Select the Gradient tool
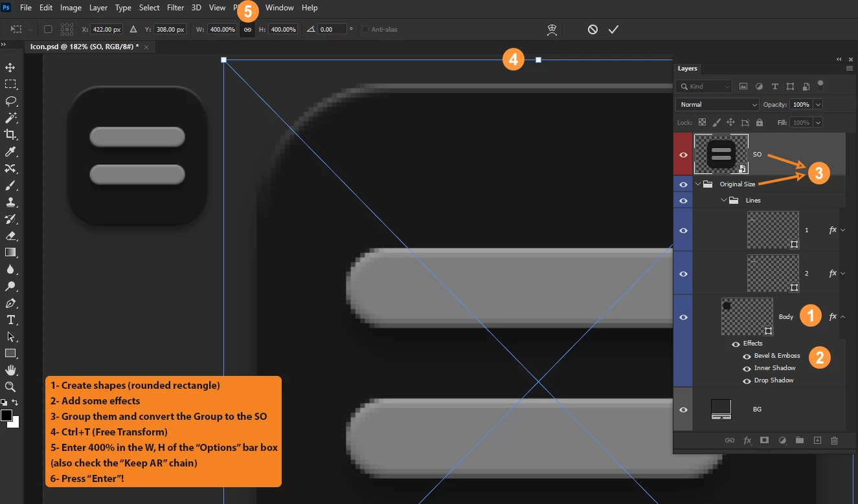 [10, 252]
